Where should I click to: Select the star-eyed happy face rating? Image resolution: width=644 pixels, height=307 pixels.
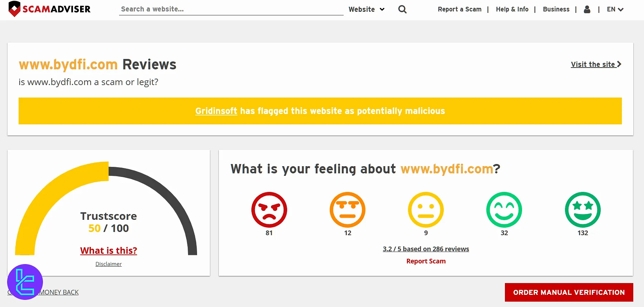583,210
